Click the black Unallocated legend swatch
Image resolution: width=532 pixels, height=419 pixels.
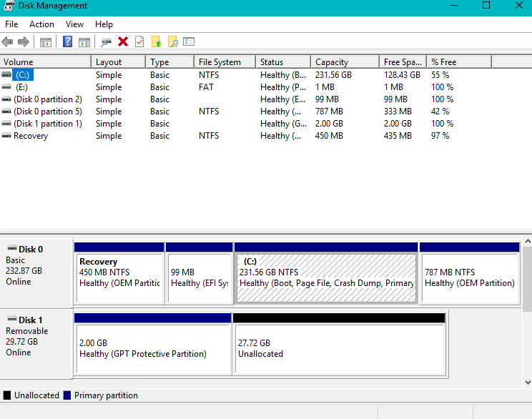pos(6,395)
